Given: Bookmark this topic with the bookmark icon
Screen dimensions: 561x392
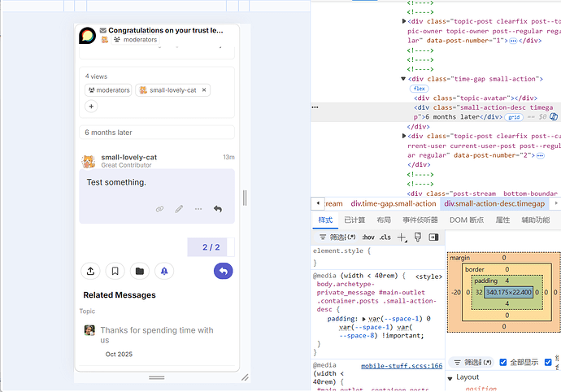Looking at the screenshot, I should (x=115, y=271).
